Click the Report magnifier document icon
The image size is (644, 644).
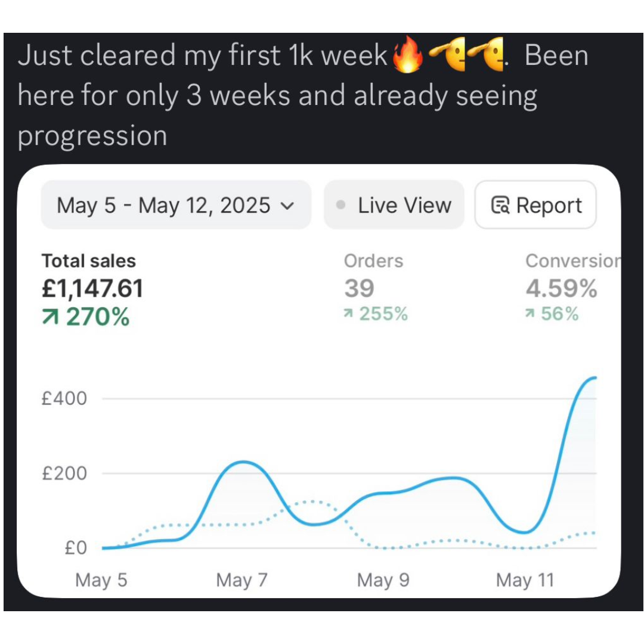pos(500,206)
